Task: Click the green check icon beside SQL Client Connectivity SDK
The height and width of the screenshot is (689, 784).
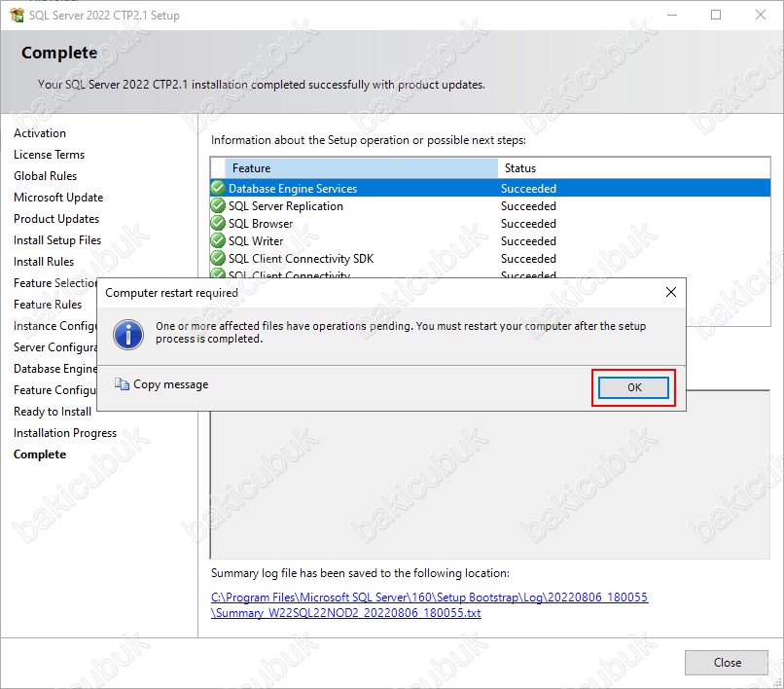Action: [x=218, y=258]
